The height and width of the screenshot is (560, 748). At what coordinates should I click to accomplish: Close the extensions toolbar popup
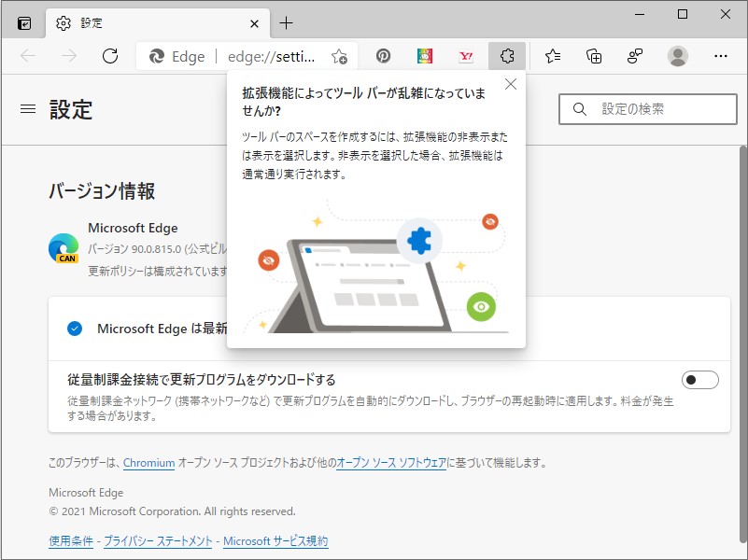(x=510, y=84)
